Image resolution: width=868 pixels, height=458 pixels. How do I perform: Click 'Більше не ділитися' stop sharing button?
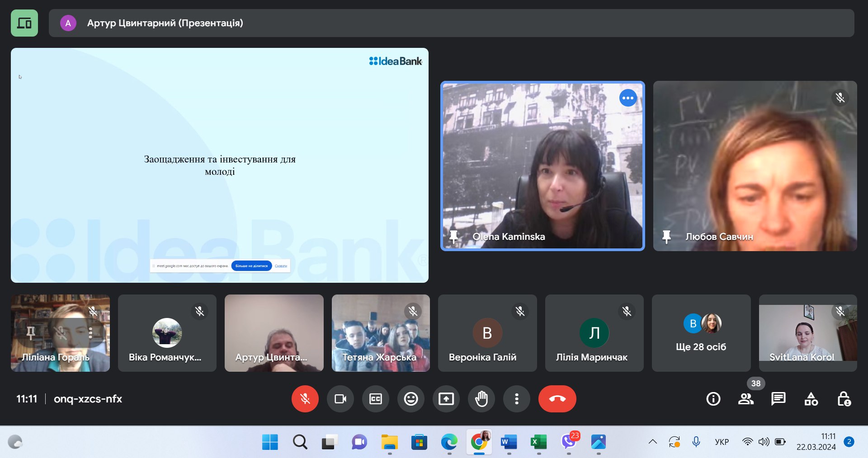(x=251, y=266)
